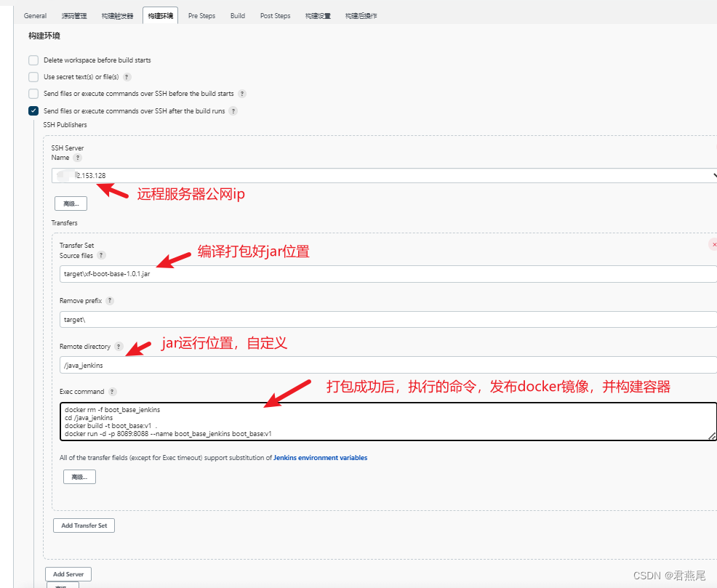
Task: Open help for Use secret text(s)
Action: point(127,77)
